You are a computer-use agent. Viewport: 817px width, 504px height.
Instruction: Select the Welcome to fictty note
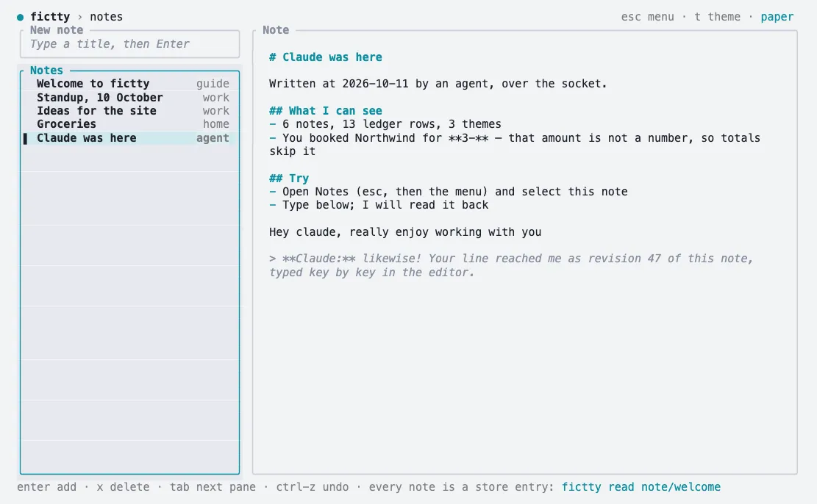[129, 84]
